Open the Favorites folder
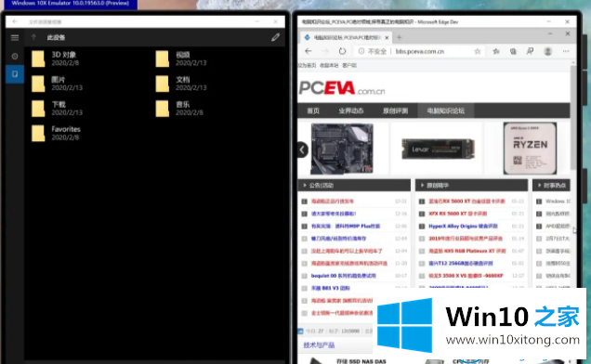The height and width of the screenshot is (364, 591). tap(56, 134)
